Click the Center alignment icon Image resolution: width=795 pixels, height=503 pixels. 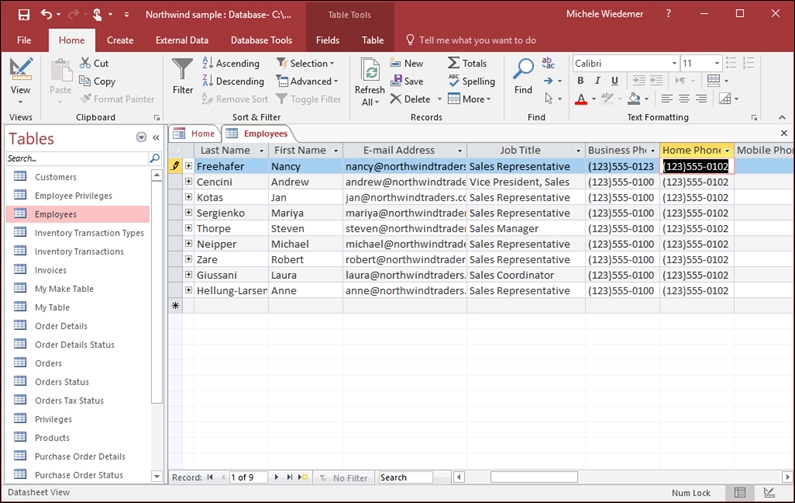(x=684, y=99)
